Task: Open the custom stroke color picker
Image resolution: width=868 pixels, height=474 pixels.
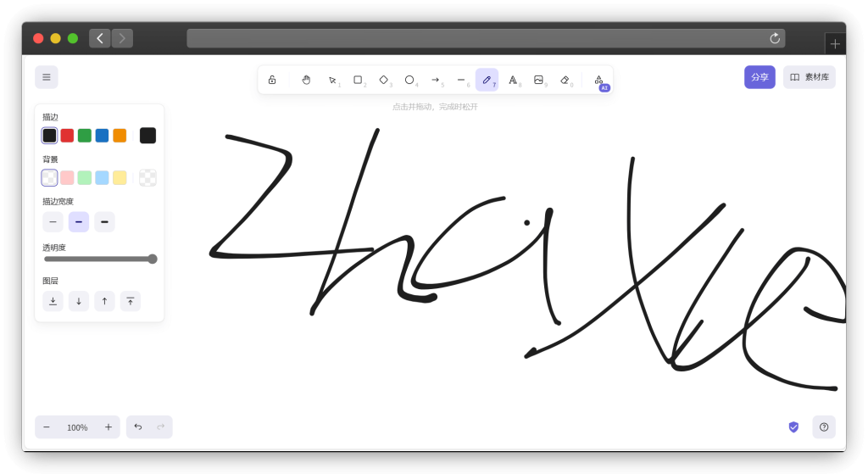Action: pyautogui.click(x=147, y=136)
